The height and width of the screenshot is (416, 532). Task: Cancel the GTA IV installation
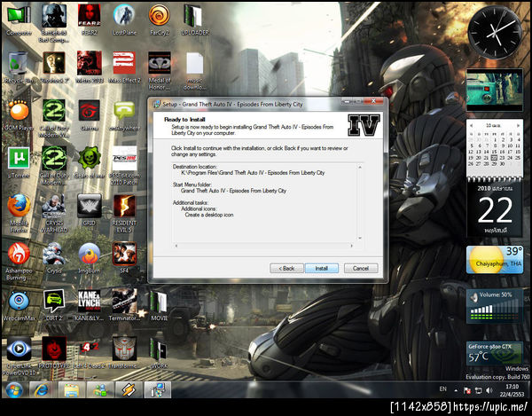[361, 268]
